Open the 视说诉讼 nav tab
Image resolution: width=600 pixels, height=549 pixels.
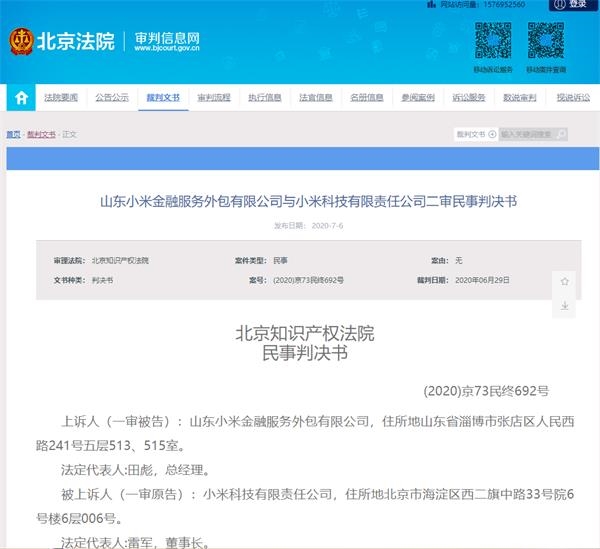click(573, 98)
